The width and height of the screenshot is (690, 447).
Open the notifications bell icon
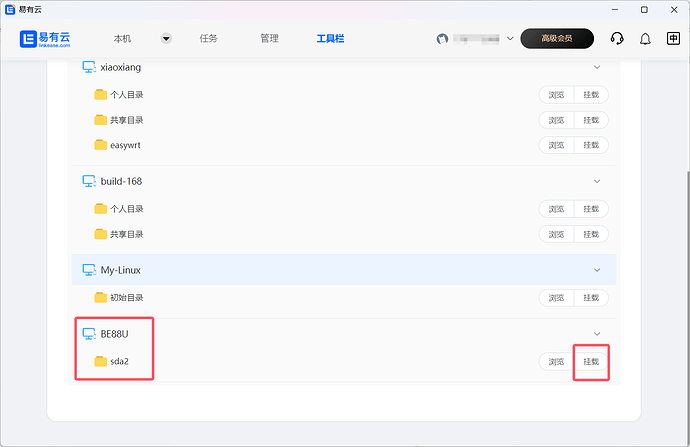pyautogui.click(x=645, y=39)
